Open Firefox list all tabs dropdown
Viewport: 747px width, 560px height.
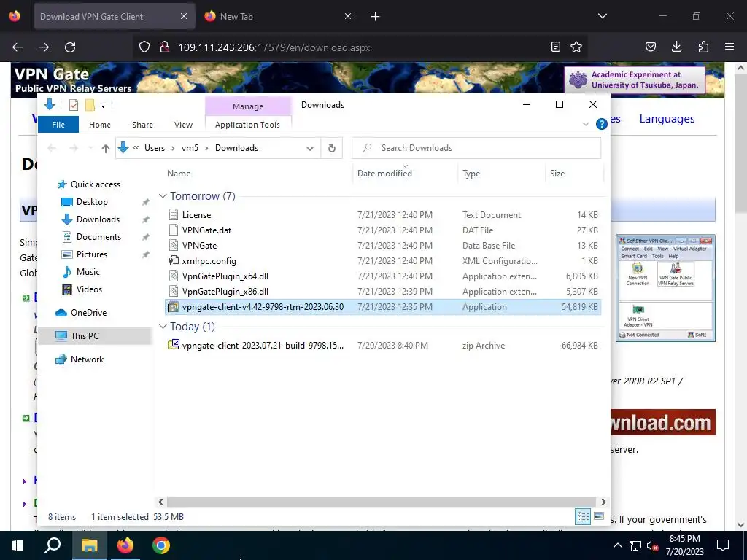click(602, 16)
